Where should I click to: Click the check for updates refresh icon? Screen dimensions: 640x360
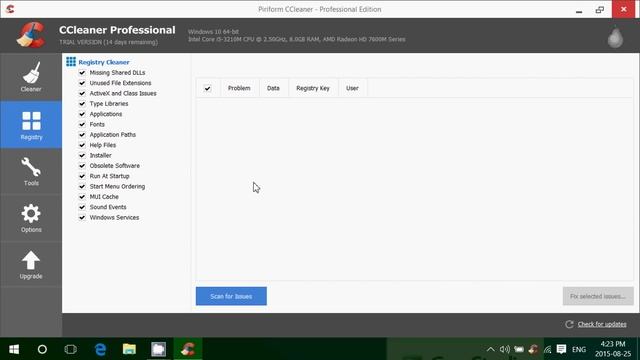coord(569,324)
